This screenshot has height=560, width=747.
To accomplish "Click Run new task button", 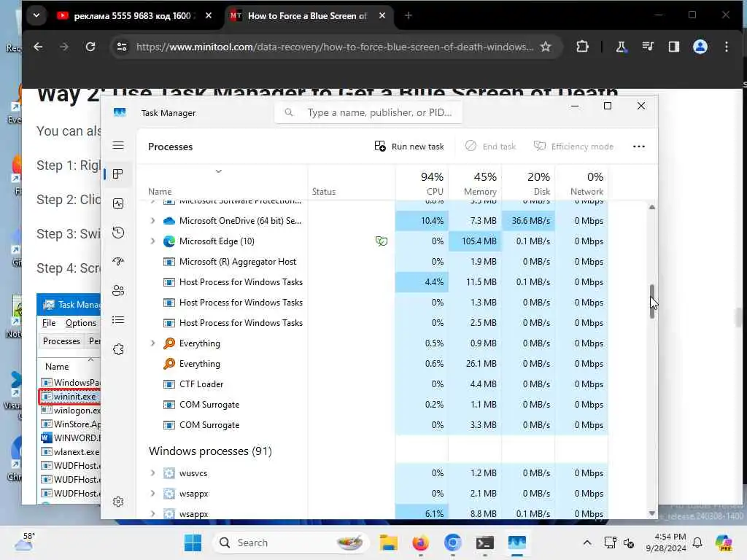I will 409,146.
